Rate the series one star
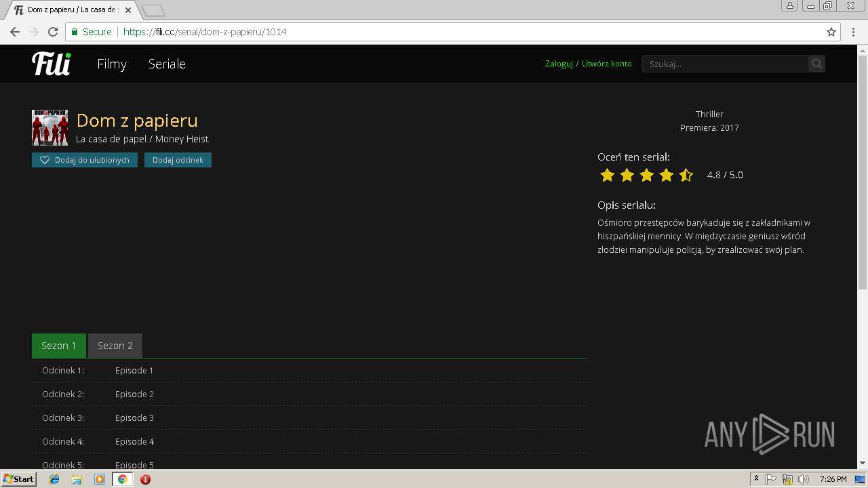868x488 pixels. [x=607, y=175]
